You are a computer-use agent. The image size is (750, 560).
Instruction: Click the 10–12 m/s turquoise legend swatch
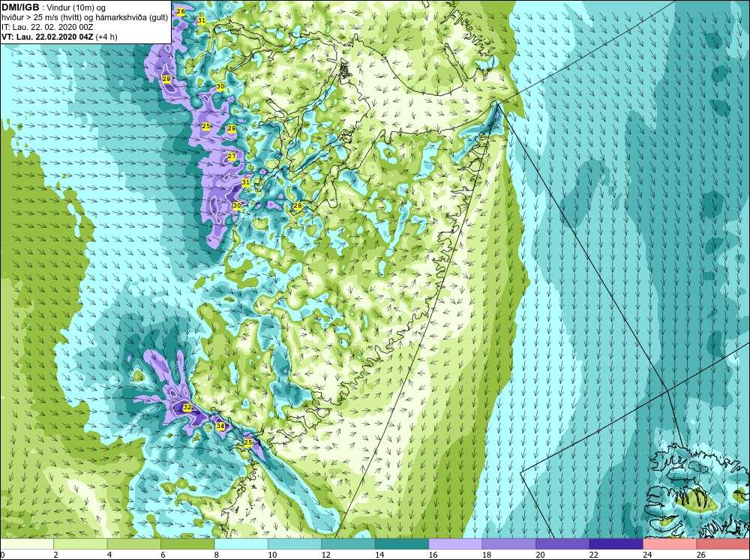[295, 544]
